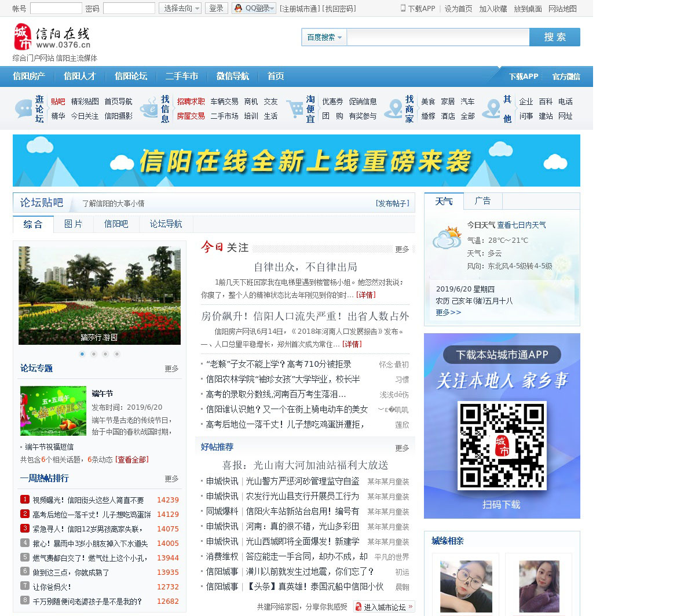Switch to the 广告 tab

[x=482, y=201]
